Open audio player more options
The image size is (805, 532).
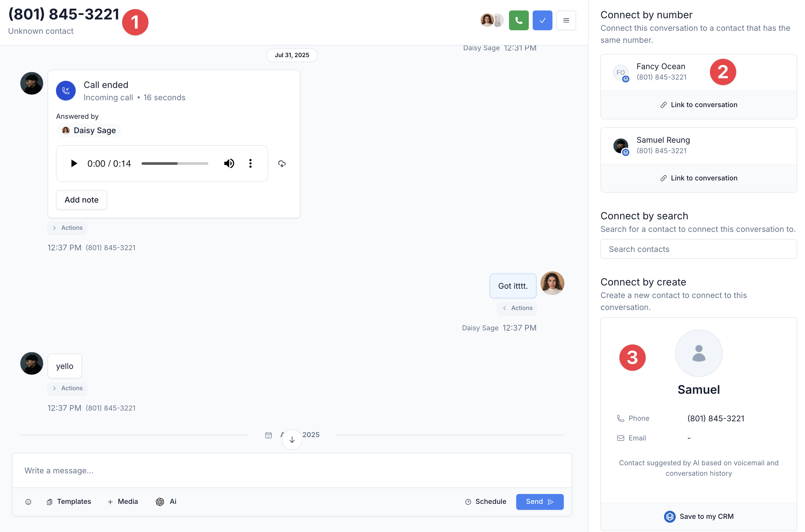(x=250, y=164)
